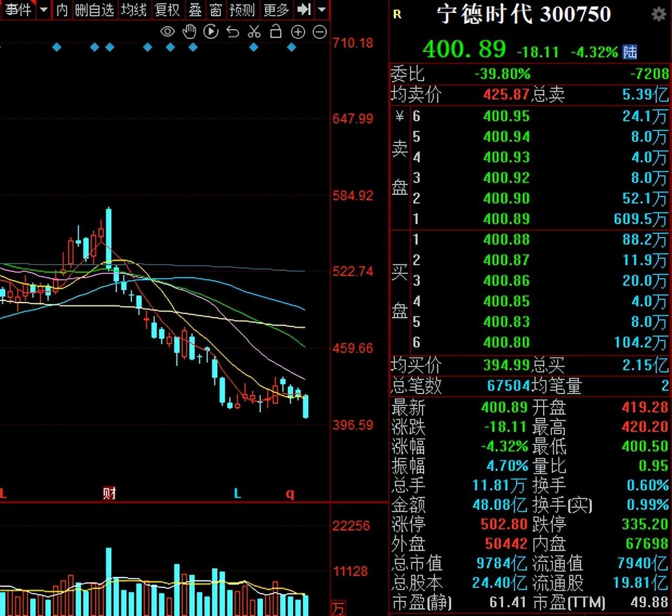Click the last blue diamond event marker
This screenshot has height=616, width=672.
pyautogui.click(x=292, y=48)
